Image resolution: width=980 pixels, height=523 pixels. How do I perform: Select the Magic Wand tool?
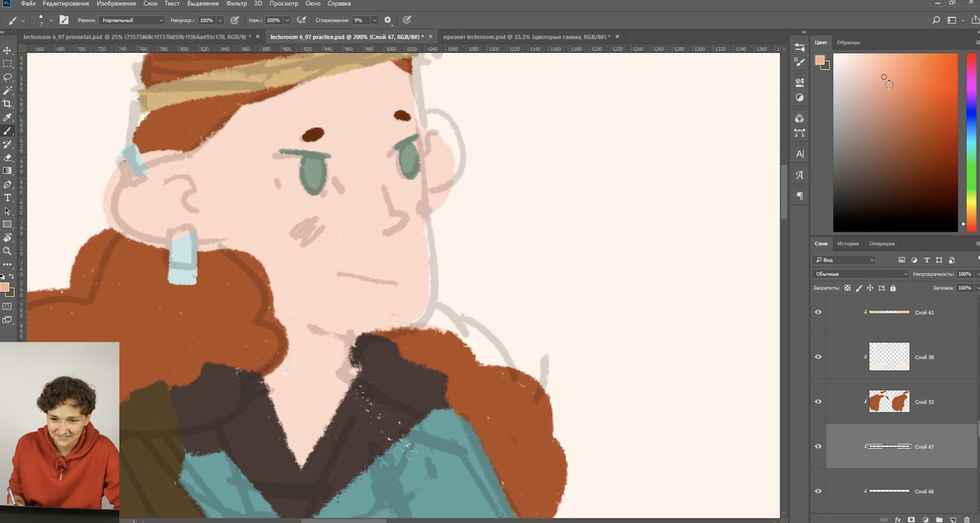(8, 90)
